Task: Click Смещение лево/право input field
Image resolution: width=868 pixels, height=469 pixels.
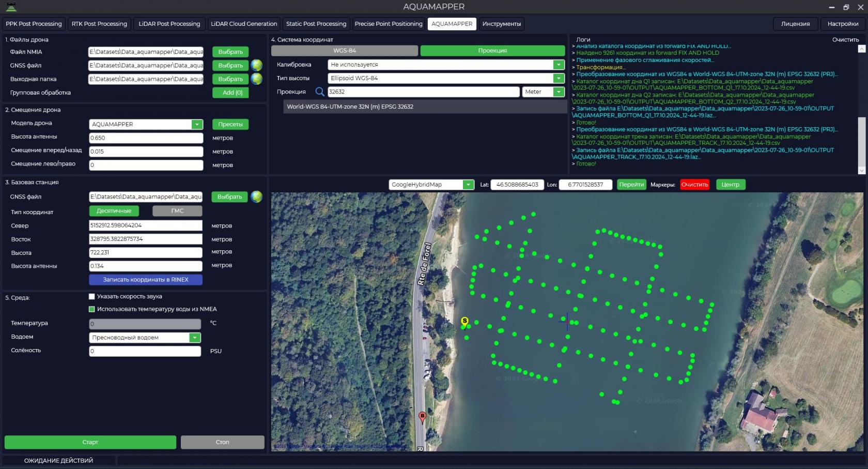Action: pyautogui.click(x=146, y=165)
